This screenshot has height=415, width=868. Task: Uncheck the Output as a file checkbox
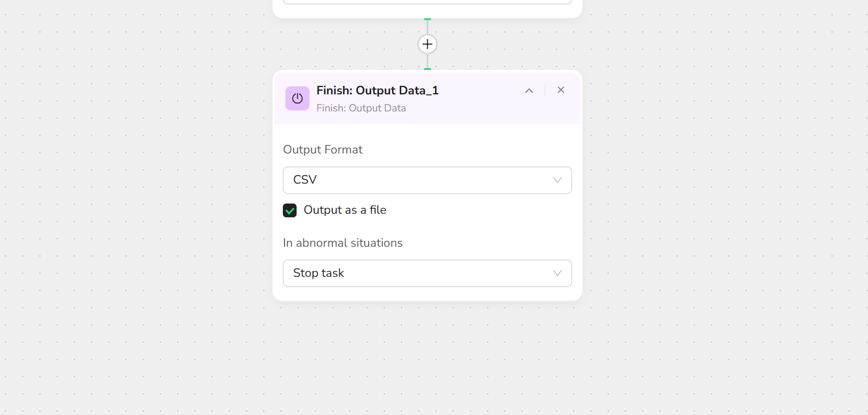[x=290, y=210]
